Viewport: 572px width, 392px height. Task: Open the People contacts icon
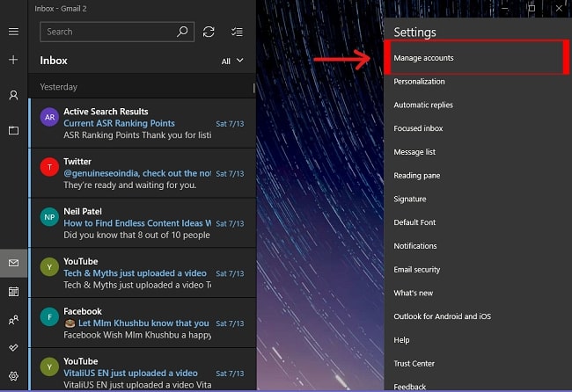pos(13,320)
